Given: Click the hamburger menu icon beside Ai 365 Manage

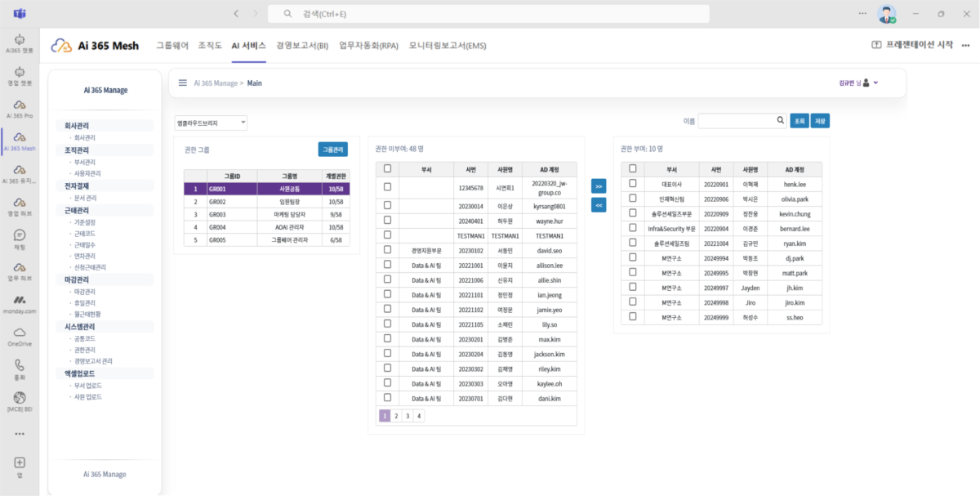Looking at the screenshot, I should 183,83.
